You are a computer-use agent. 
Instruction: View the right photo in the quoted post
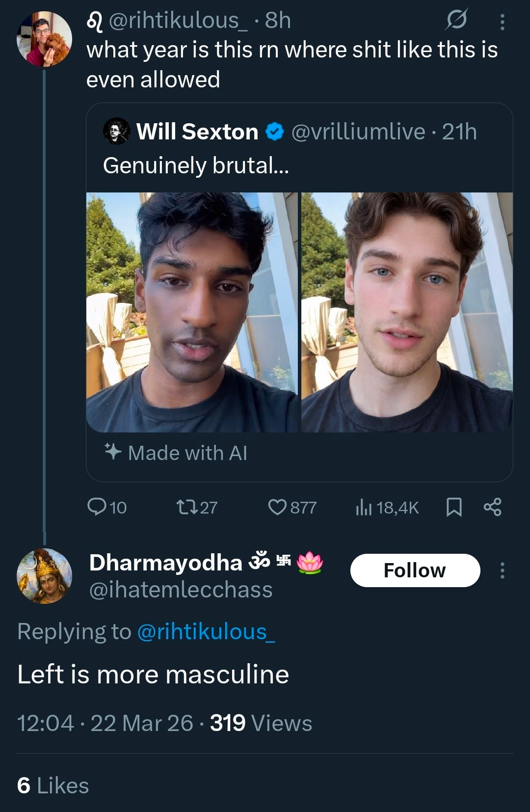pyautogui.click(x=407, y=312)
